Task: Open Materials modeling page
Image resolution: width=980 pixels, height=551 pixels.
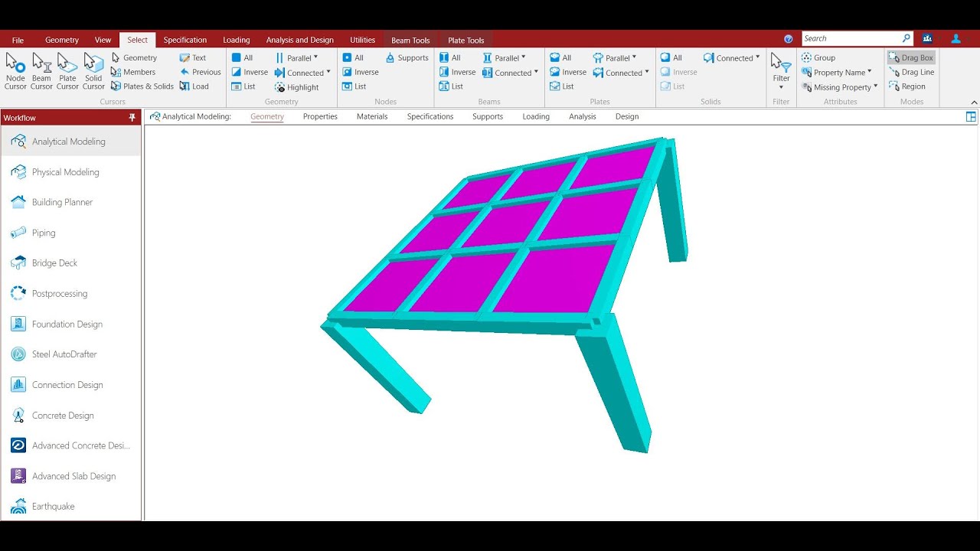Action: pyautogui.click(x=372, y=116)
